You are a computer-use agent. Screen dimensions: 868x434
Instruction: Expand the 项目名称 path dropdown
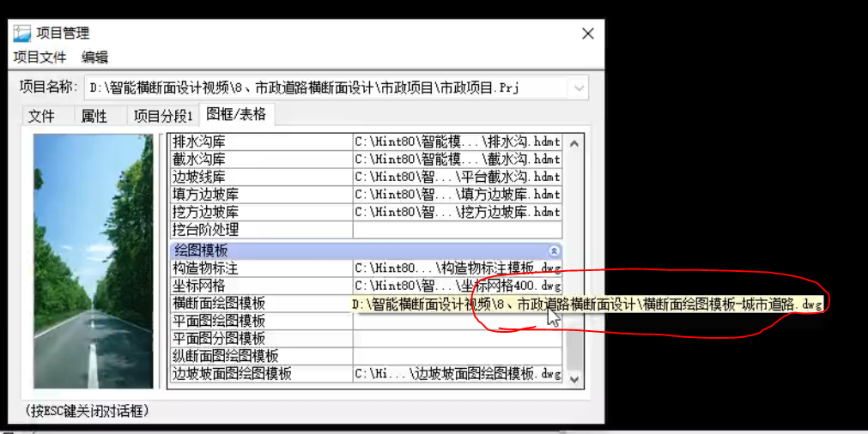click(579, 87)
